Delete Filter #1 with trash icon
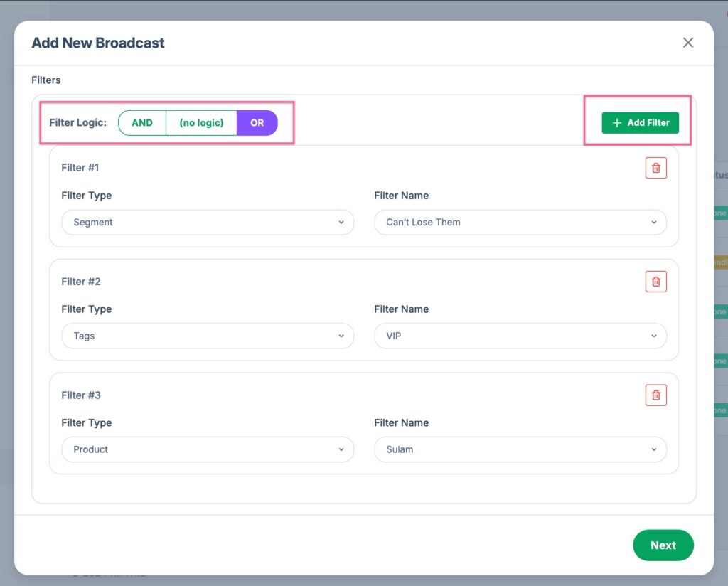 pos(655,168)
